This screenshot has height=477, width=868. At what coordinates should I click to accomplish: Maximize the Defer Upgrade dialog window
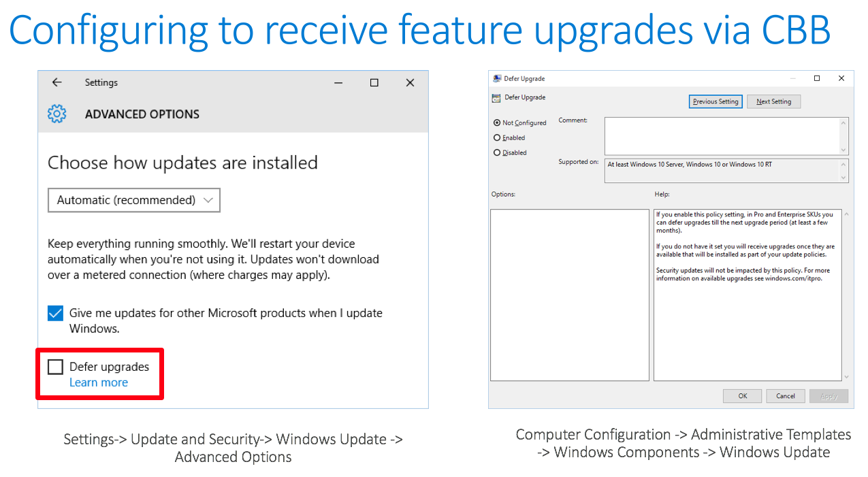tap(817, 79)
